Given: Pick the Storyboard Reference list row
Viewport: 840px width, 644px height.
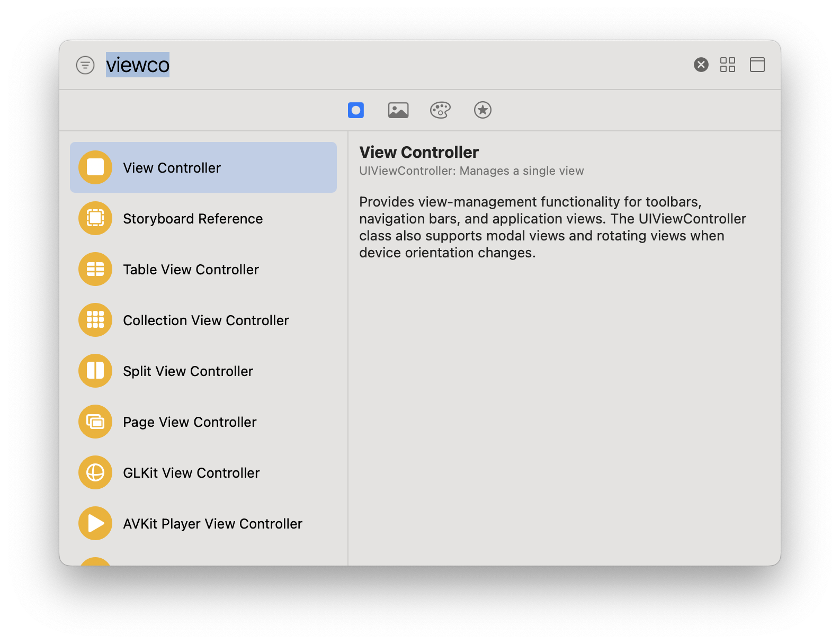Looking at the screenshot, I should pos(203,218).
